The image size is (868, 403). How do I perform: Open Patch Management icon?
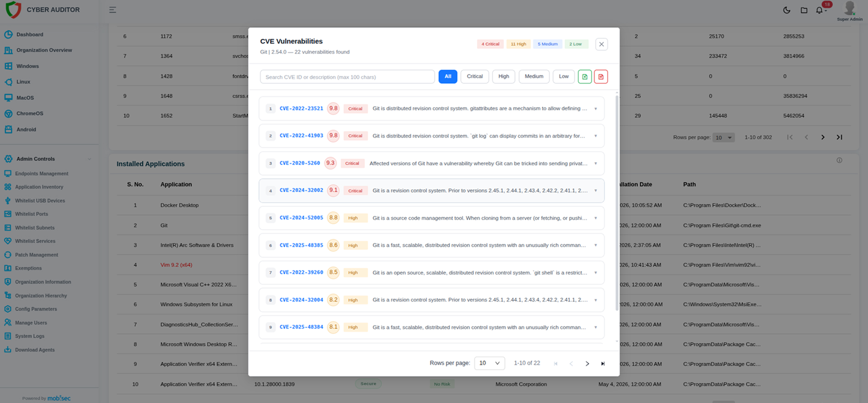click(8, 255)
